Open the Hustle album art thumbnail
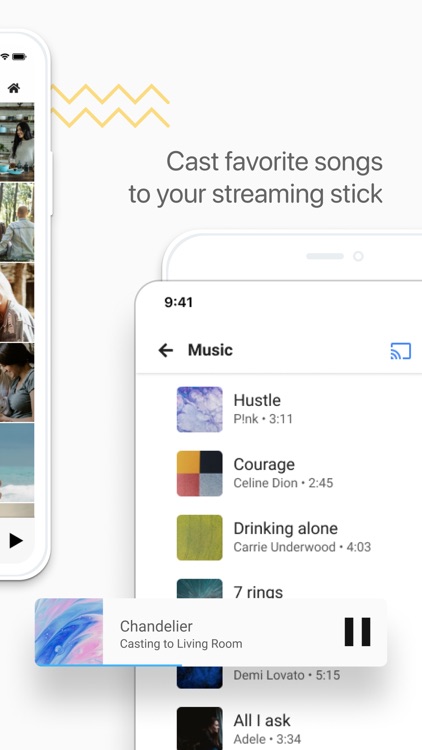Viewport: 422px width, 750px height. point(200,409)
